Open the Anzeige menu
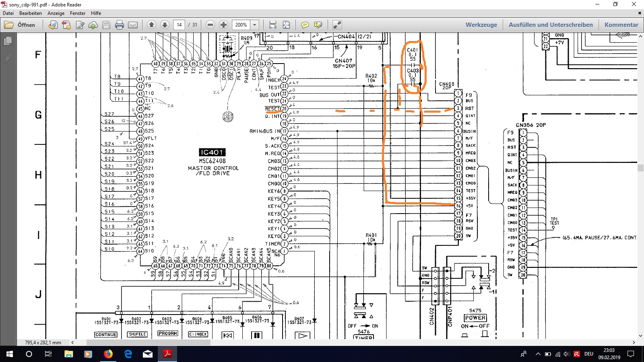 56,13
